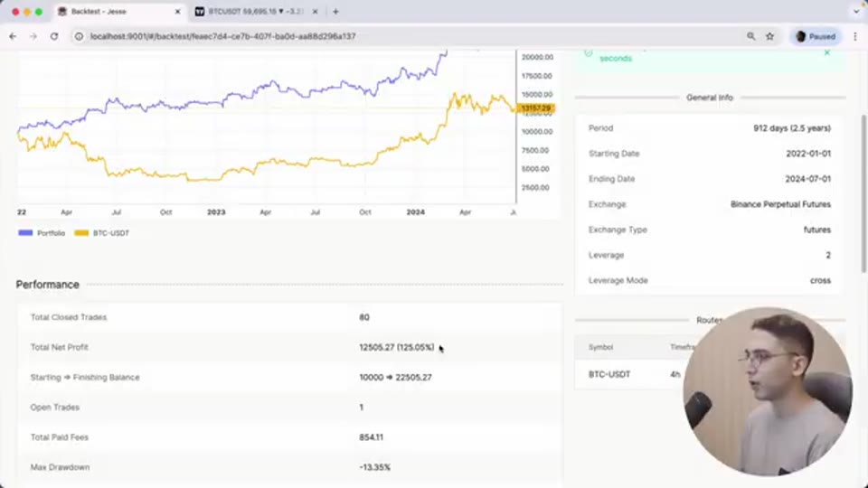Click the page vertical scrollbar
The image size is (868, 488).
[864, 193]
